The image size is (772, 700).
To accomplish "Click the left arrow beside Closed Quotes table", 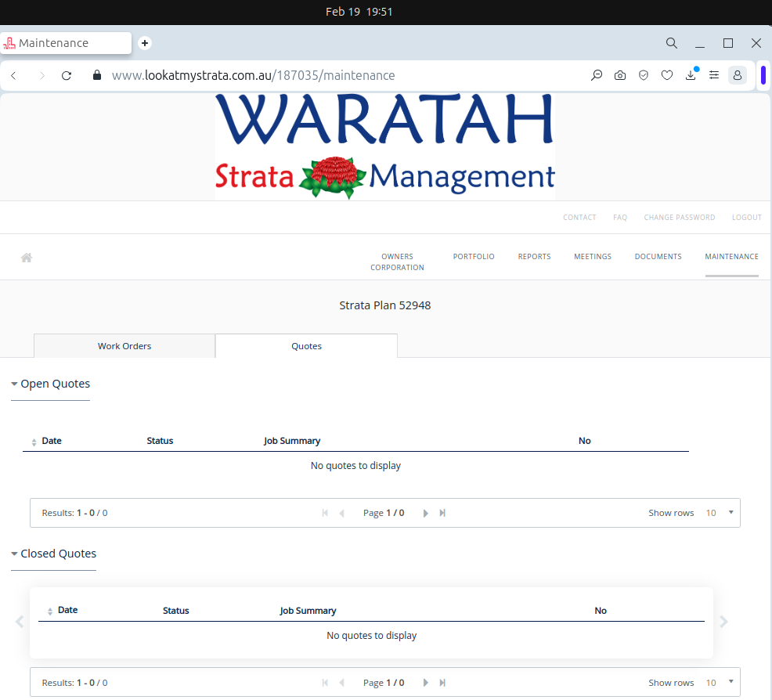I will coord(20,622).
